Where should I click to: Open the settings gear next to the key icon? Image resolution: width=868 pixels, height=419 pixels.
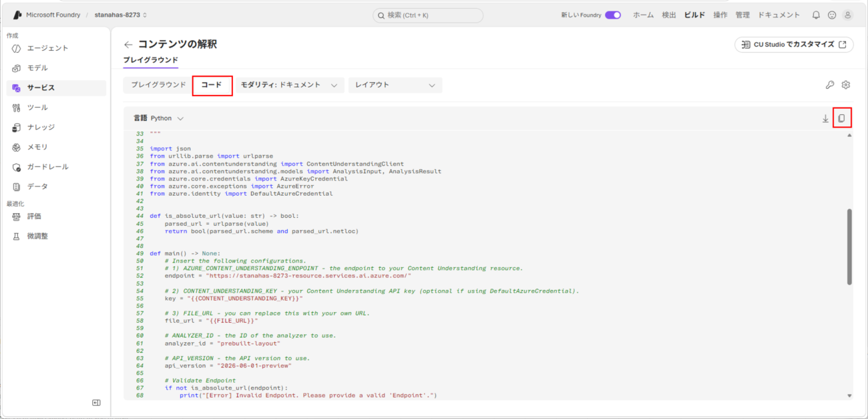pos(846,85)
